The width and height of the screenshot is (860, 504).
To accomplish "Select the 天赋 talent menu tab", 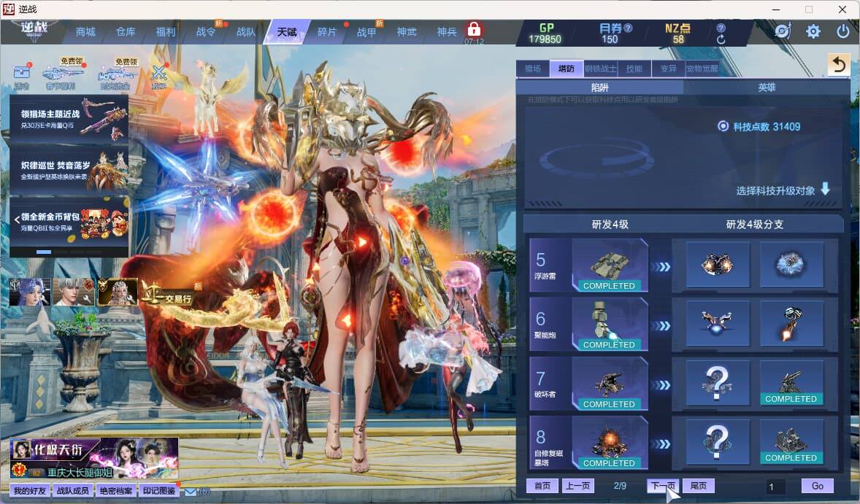I will pyautogui.click(x=287, y=32).
